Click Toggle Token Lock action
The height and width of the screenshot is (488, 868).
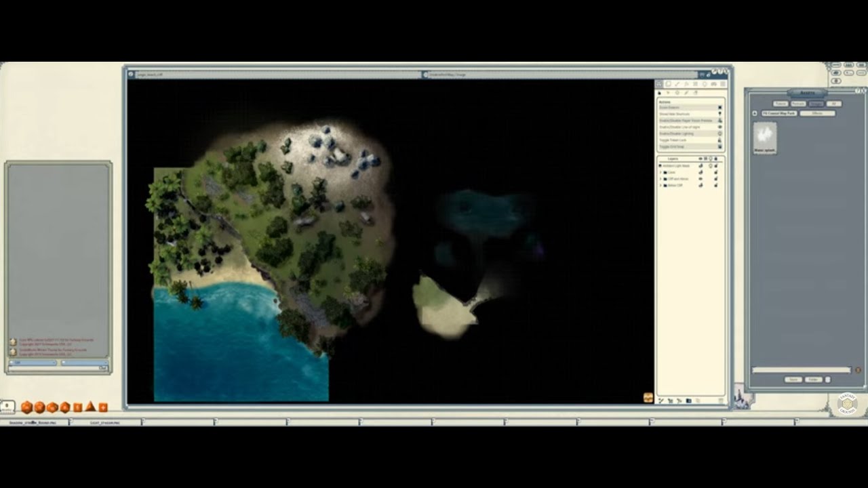click(691, 140)
